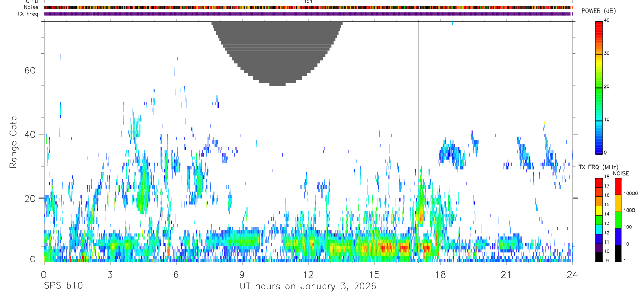The image size is (644, 297).
Task: Click the '12' label on TX FRQ scale
Action: (607, 232)
